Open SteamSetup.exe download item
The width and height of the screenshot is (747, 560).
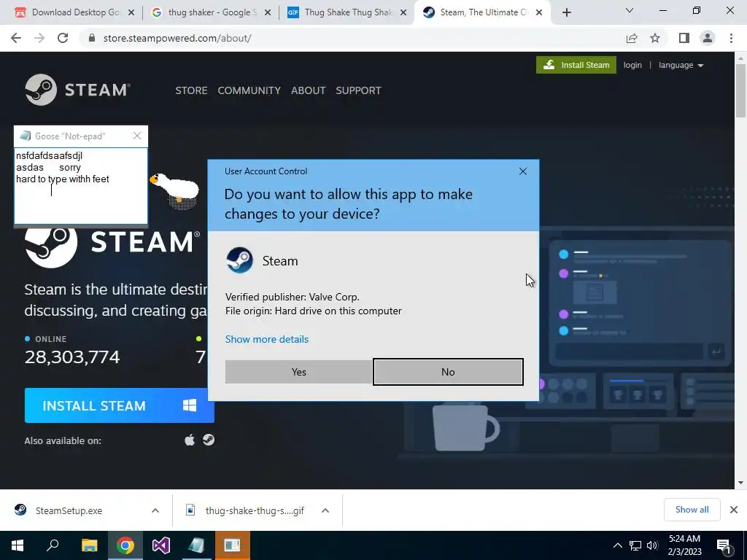[x=69, y=510]
